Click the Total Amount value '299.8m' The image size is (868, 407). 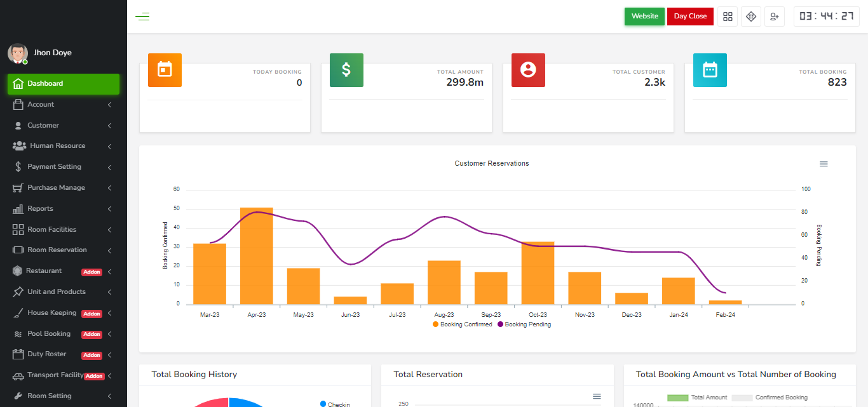point(465,83)
